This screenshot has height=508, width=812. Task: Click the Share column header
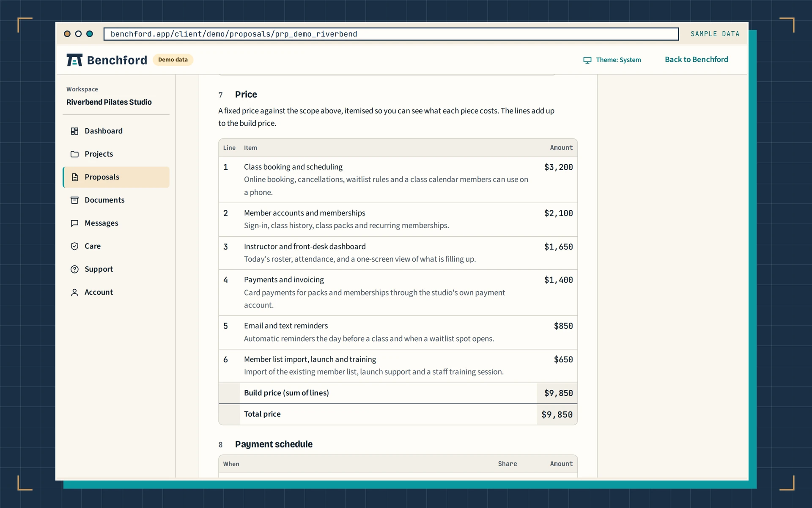click(x=507, y=464)
